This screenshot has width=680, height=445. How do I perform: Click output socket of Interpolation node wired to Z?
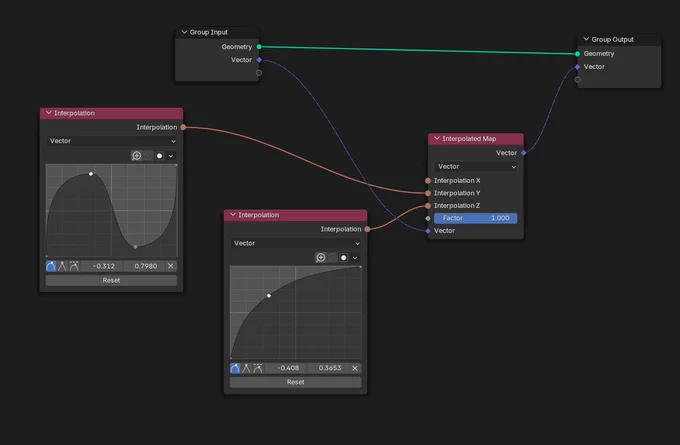[367, 229]
